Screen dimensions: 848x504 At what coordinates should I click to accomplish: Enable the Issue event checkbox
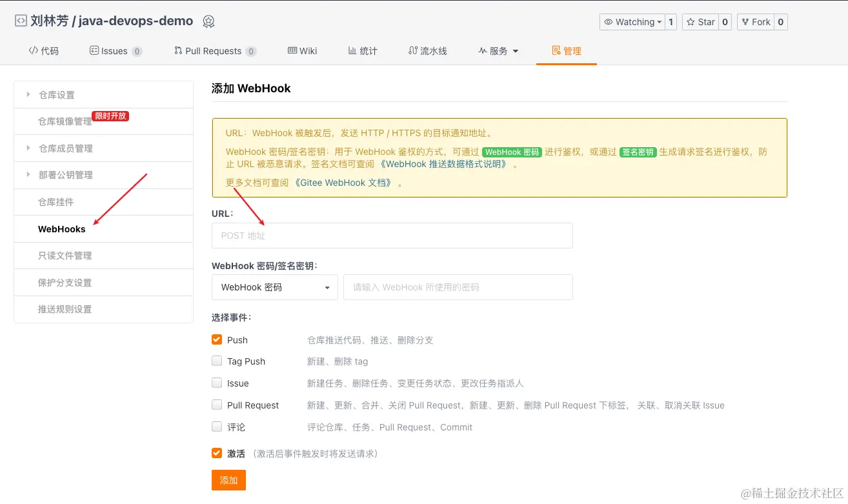coord(217,383)
